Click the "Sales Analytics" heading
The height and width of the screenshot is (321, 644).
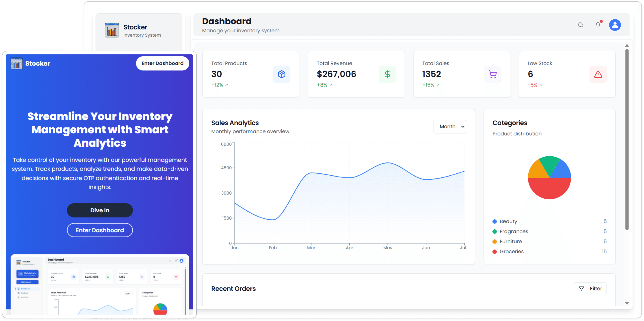tap(235, 123)
